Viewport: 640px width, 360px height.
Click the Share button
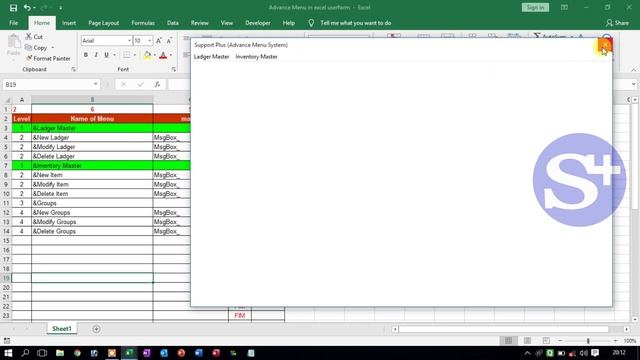pos(618,23)
